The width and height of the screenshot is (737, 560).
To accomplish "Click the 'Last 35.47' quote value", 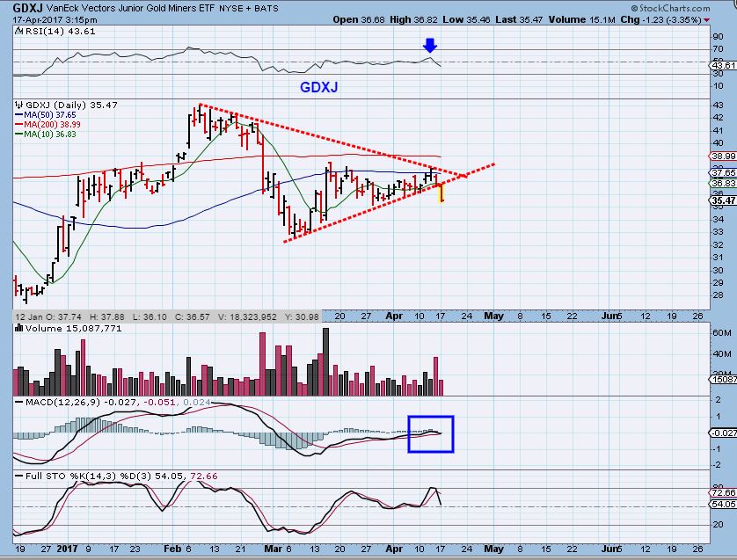I will (x=519, y=19).
